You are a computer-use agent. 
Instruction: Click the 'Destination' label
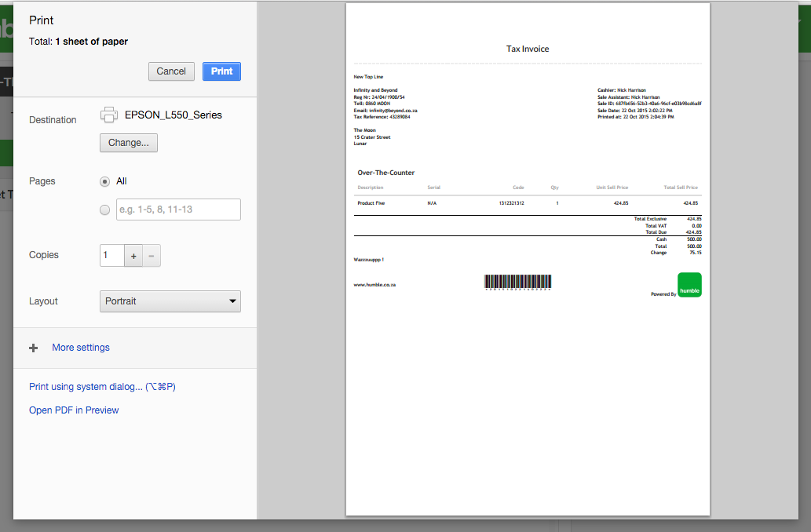(x=53, y=120)
